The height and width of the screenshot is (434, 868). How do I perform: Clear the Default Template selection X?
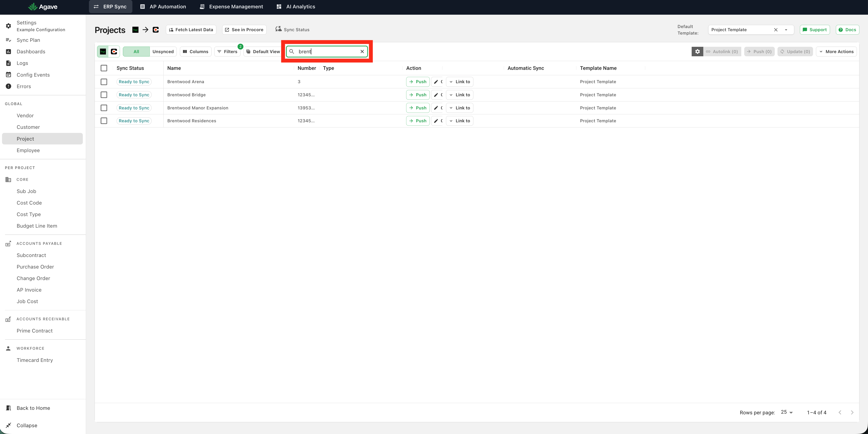776,30
